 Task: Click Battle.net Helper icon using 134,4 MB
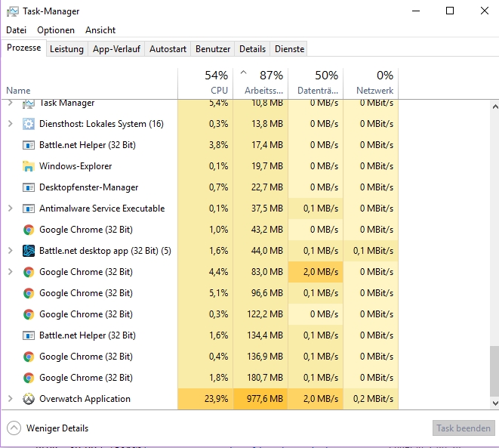tap(29, 335)
